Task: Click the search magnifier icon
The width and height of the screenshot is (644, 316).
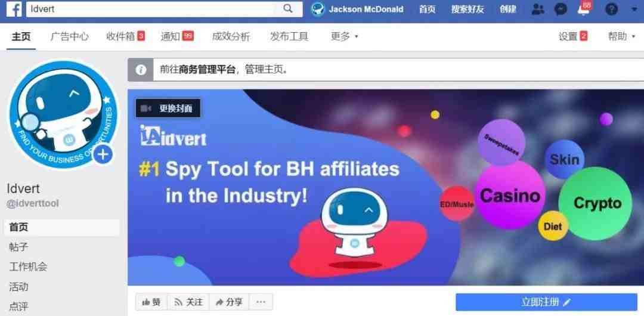Action: pyautogui.click(x=288, y=8)
